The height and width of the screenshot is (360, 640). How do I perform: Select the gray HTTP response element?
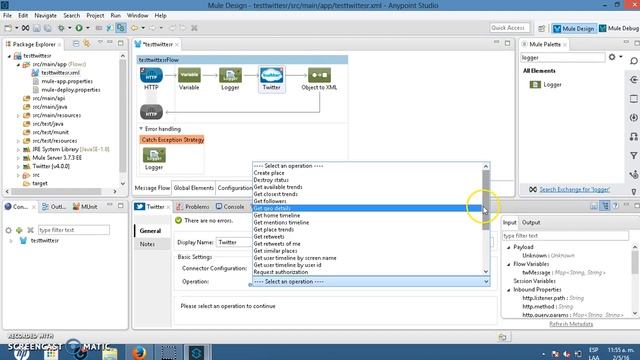coord(151,112)
